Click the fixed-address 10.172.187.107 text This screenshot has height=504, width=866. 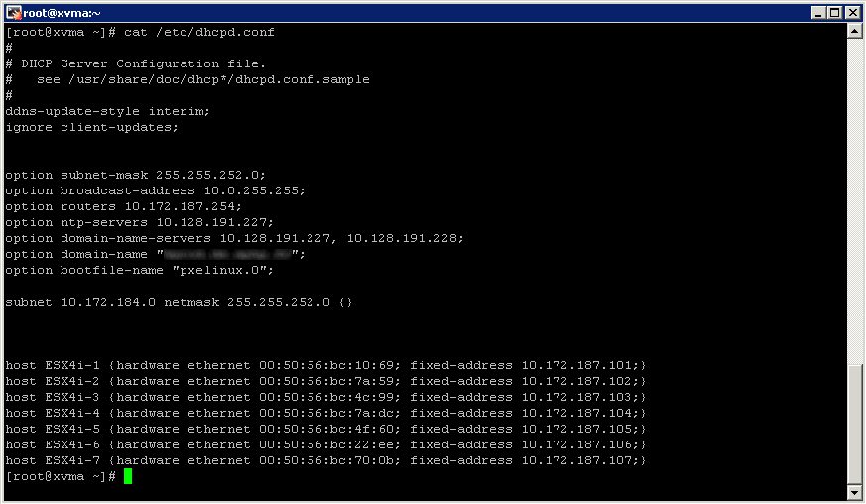(x=525, y=461)
